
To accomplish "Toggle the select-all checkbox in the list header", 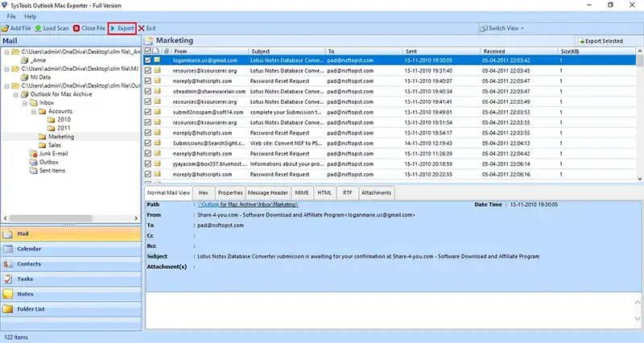I will click(148, 52).
